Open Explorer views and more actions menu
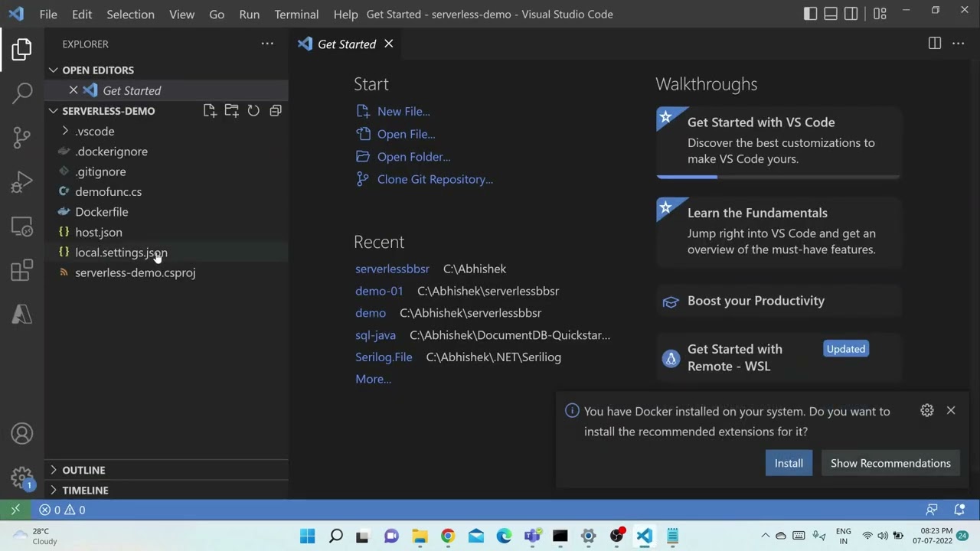Screen dimensions: 980x551 click(x=267, y=44)
